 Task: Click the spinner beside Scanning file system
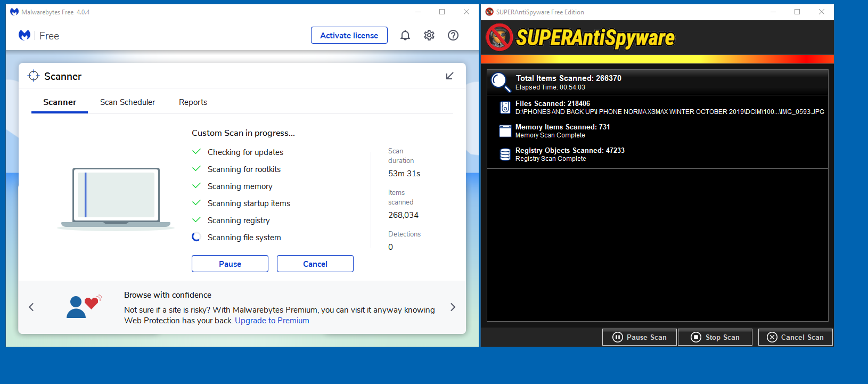[196, 237]
